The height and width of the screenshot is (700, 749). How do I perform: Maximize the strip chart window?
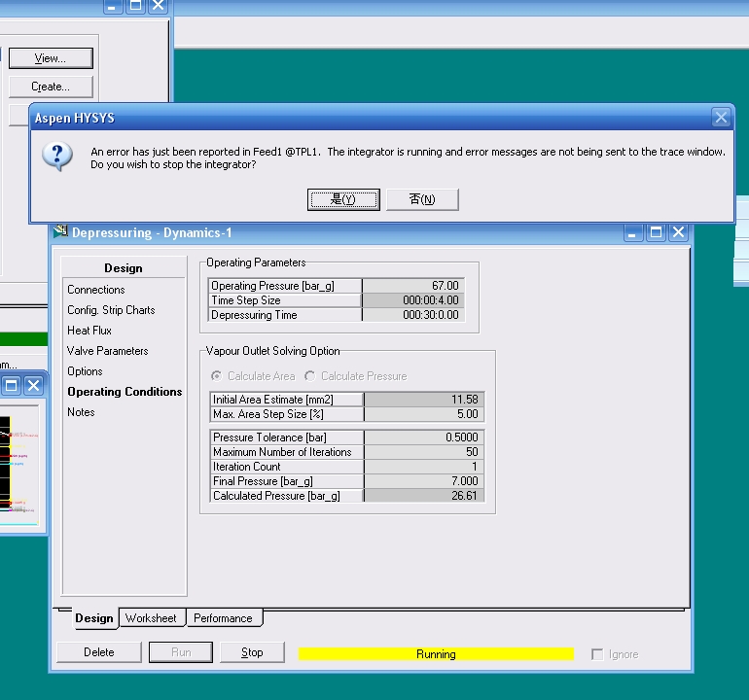tap(12, 385)
